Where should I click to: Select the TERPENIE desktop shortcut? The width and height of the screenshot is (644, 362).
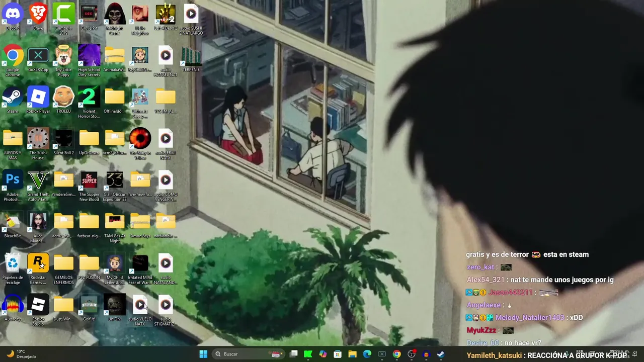[191, 59]
